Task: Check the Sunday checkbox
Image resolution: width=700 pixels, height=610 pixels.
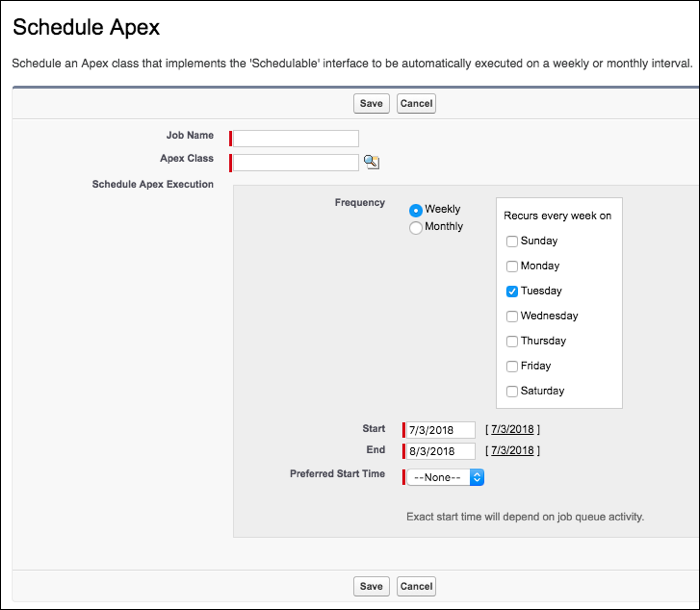Action: click(x=512, y=241)
